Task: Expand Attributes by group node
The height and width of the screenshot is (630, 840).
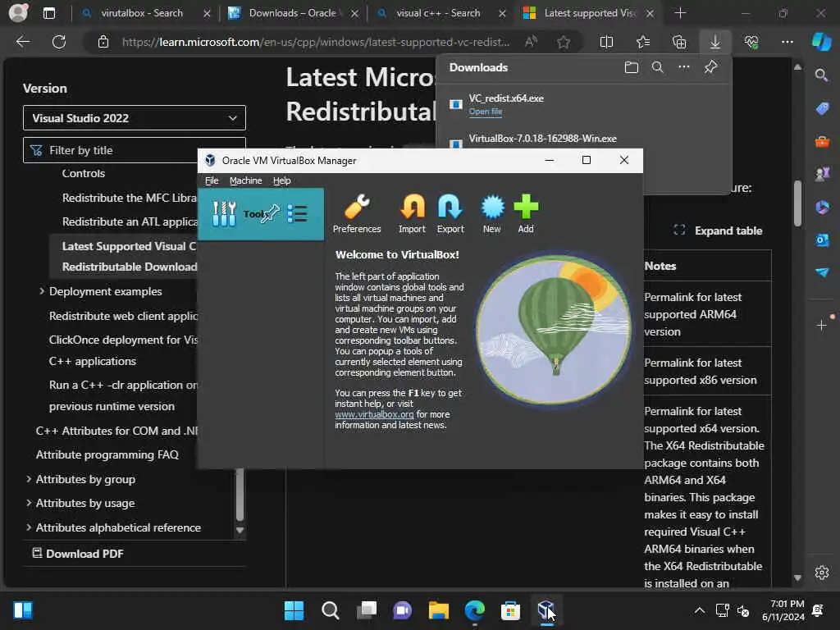Action: [x=29, y=479]
